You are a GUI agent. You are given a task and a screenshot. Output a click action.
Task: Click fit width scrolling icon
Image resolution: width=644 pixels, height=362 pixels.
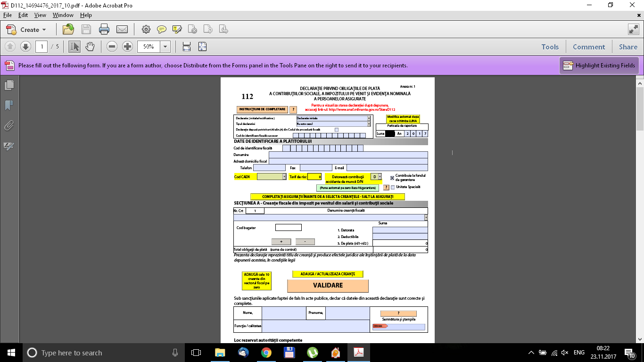[187, 46]
